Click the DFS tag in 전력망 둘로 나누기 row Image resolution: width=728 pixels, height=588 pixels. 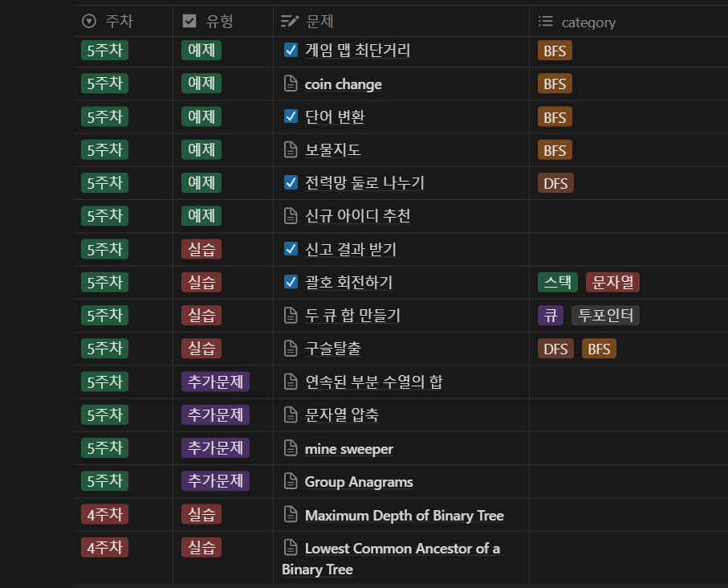pos(555,183)
